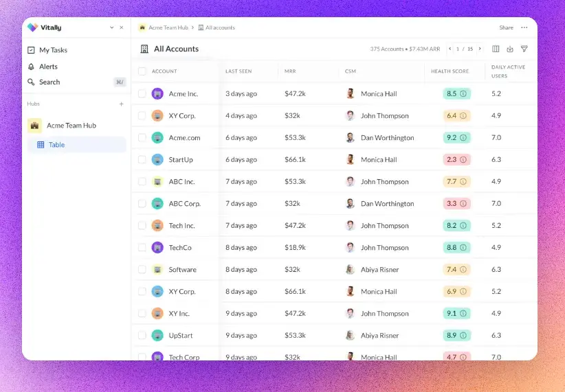565x392 pixels.
Task: Navigate to Acme Team Hub breadcrumb
Action: [168, 27]
